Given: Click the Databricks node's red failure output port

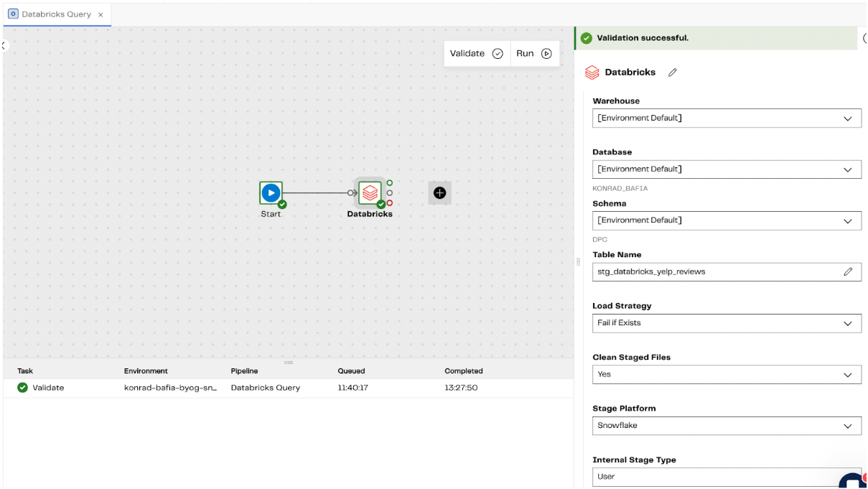Looking at the screenshot, I should 390,202.
